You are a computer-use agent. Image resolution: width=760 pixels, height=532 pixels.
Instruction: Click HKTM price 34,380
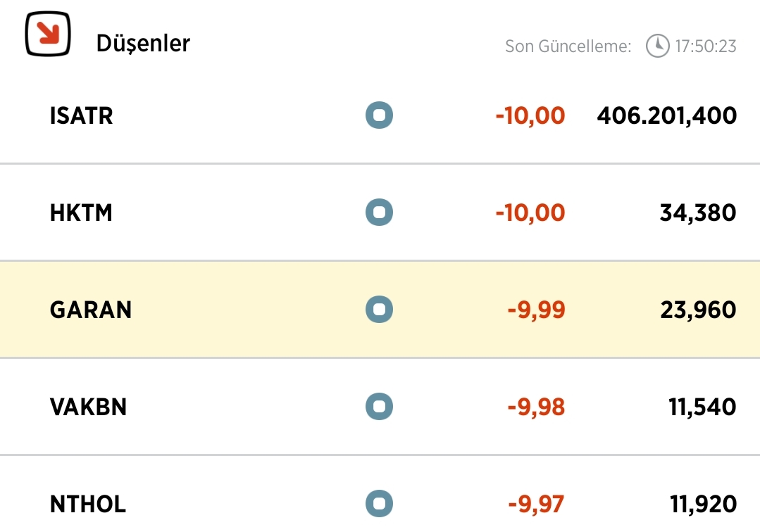(x=698, y=213)
